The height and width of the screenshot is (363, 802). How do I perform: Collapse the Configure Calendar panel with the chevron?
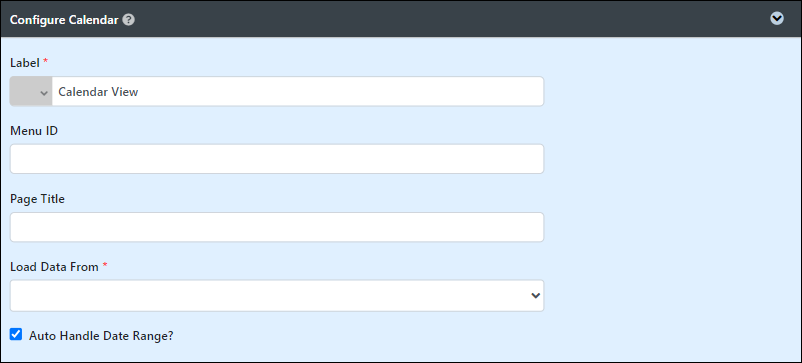click(x=777, y=18)
